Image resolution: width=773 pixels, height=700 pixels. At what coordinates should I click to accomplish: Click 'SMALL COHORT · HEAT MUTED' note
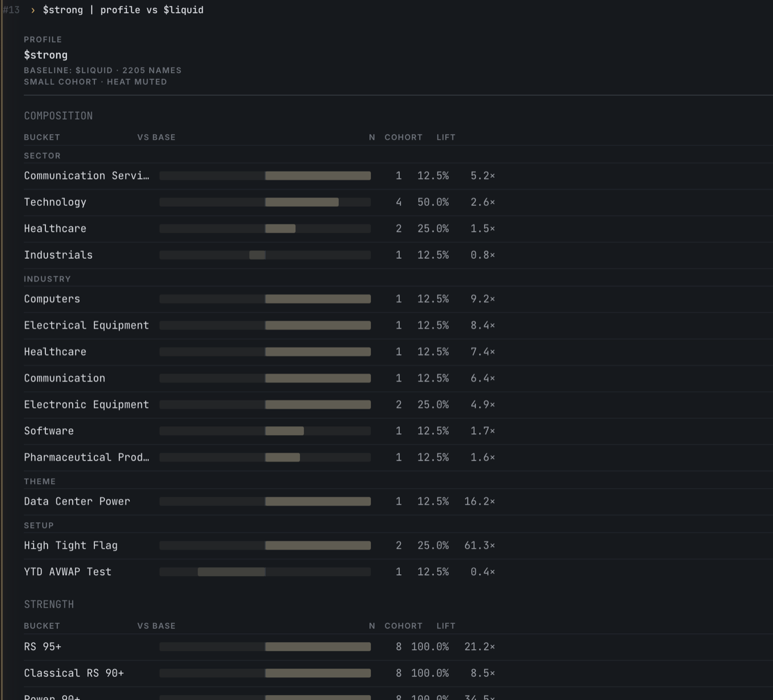coord(95,82)
